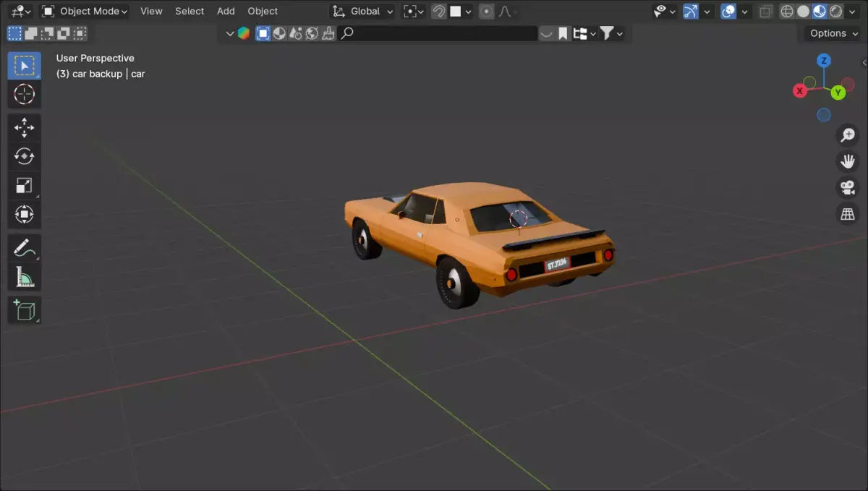
Task: Click the display settings popover left of bookmark
Action: click(547, 33)
